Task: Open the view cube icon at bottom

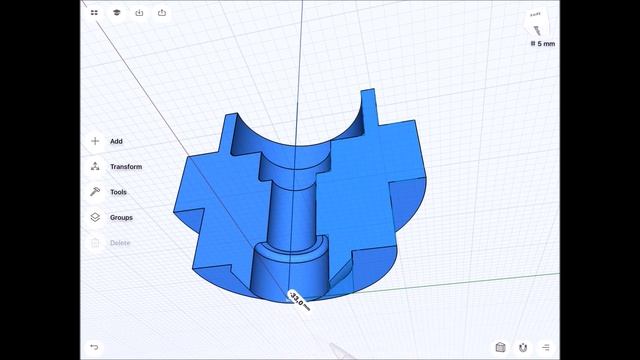Action: click(500, 347)
